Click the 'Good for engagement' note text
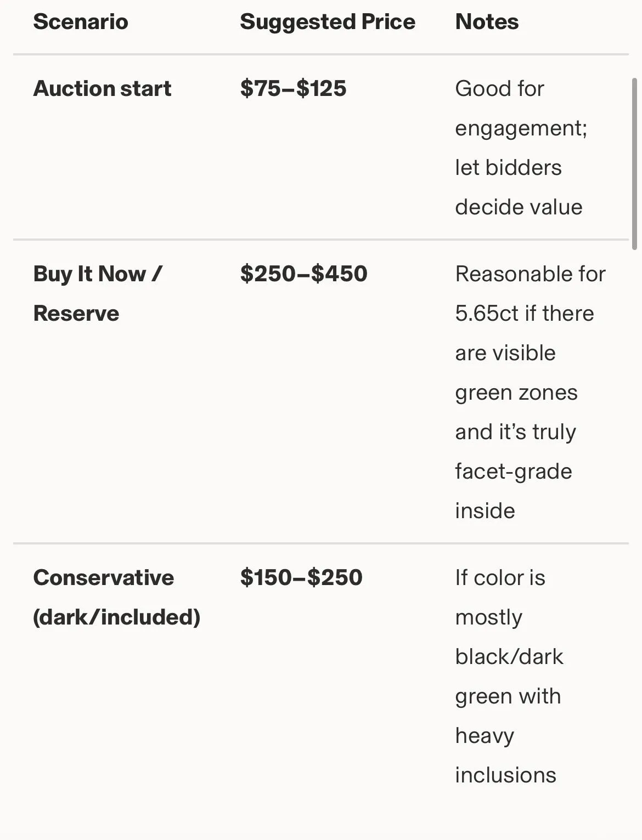Screen dimensions: 642x840 point(521,108)
